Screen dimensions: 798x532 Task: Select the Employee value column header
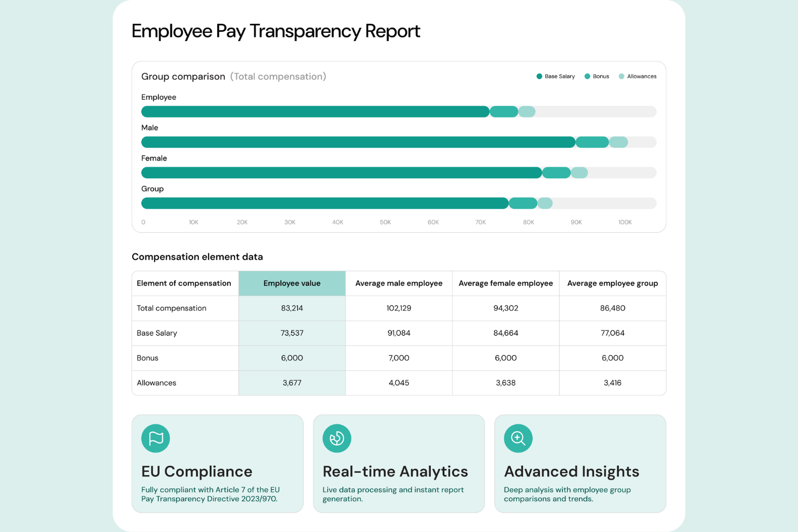tap(292, 284)
